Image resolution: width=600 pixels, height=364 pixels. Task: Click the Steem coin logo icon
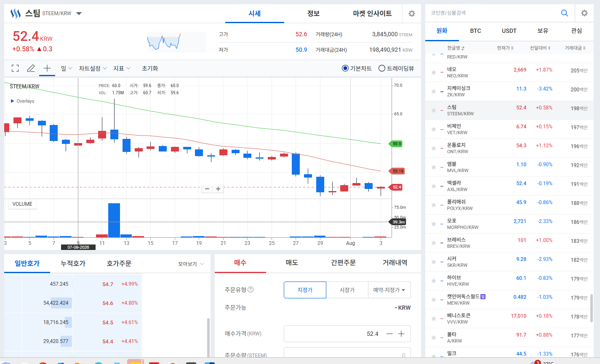[x=16, y=13]
